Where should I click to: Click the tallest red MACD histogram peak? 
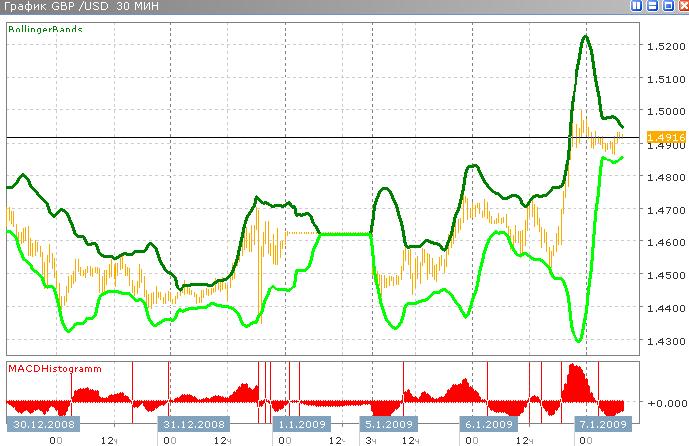575,368
